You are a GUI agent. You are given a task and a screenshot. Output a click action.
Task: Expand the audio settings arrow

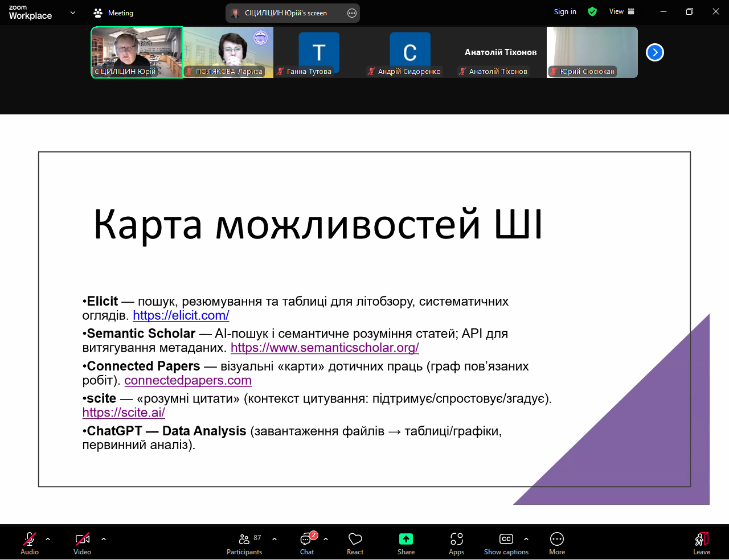coord(48,538)
